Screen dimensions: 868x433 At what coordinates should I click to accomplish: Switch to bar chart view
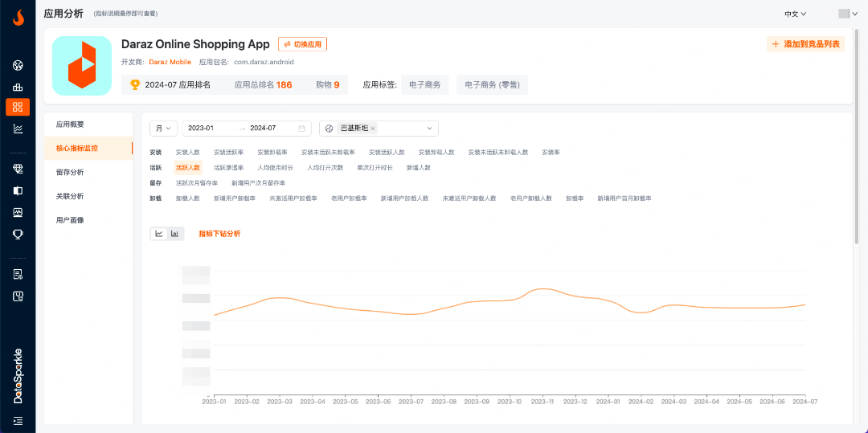(175, 234)
